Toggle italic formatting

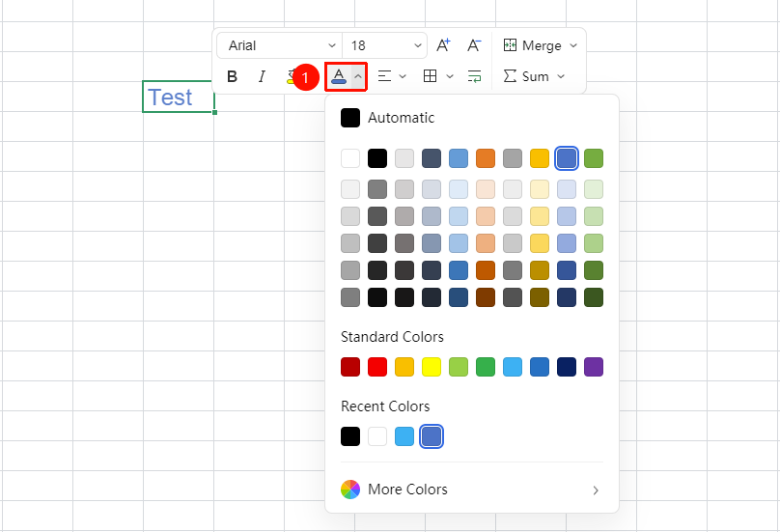(x=262, y=76)
